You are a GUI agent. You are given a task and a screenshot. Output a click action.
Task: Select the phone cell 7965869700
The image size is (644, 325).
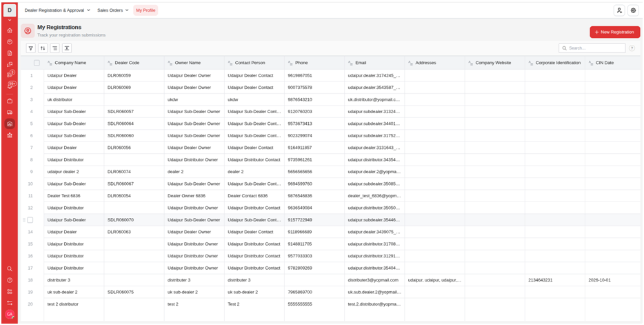[x=314, y=292]
